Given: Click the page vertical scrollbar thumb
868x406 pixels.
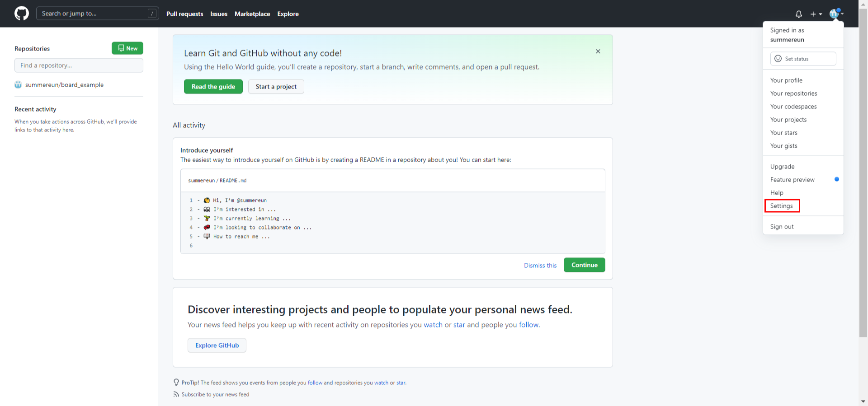Looking at the screenshot, I should click(863, 173).
